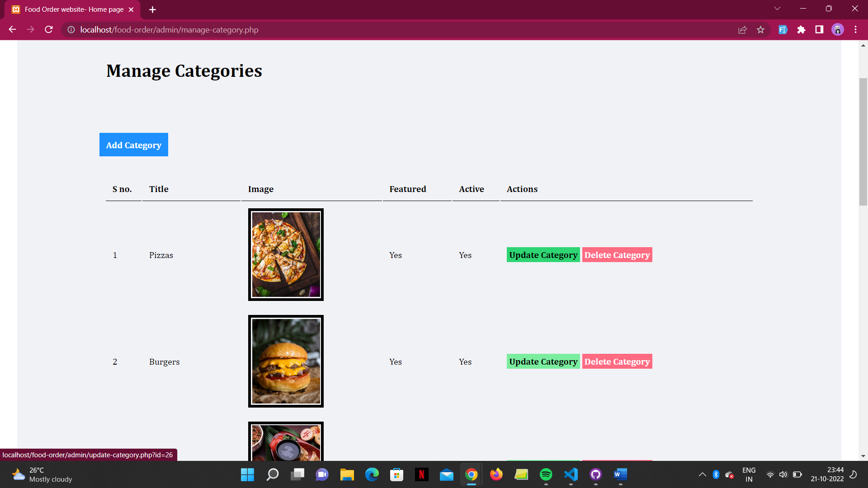
Task: Click the Bluetooth icon in the system tray
Action: [716, 475]
